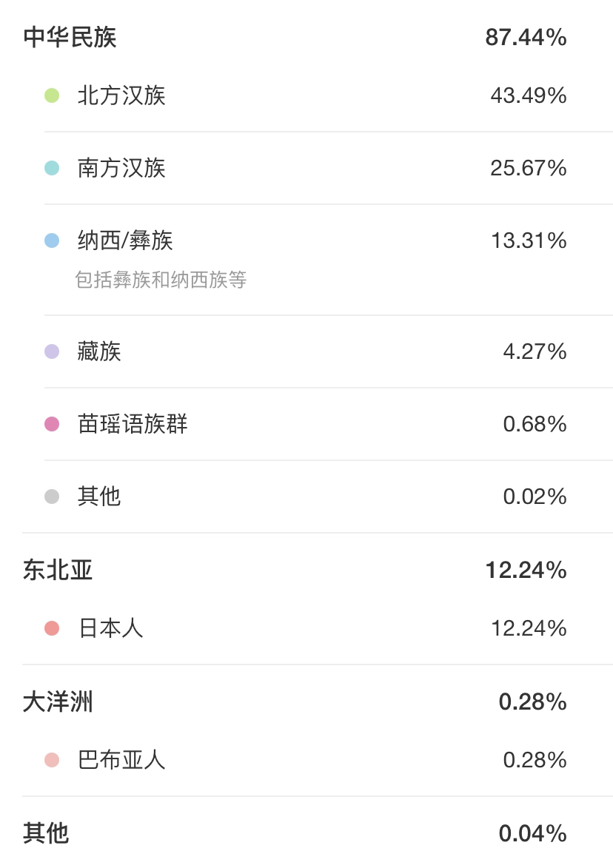Select the 南方汉族 row label
Viewport: 613px width, 868px height.
[122, 168]
